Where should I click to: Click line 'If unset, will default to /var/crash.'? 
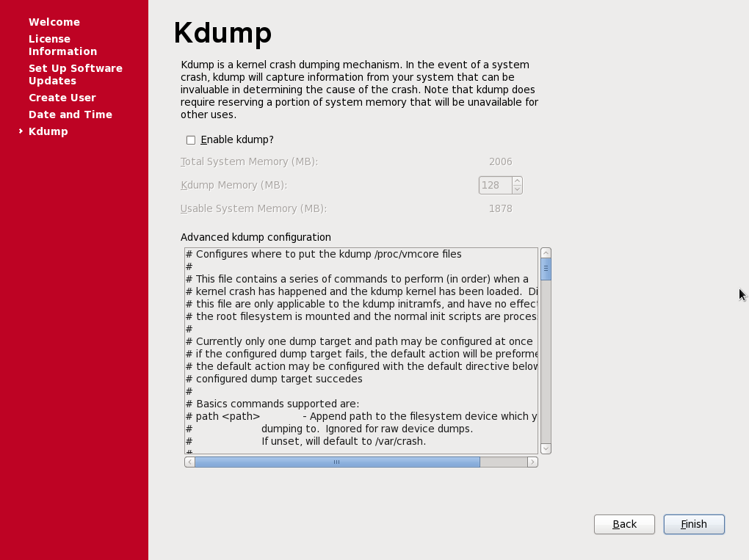coord(344,441)
